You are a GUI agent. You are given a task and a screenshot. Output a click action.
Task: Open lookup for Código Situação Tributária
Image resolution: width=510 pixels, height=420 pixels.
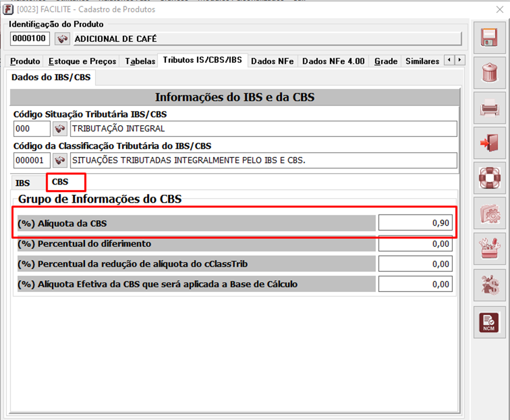pyautogui.click(x=59, y=129)
